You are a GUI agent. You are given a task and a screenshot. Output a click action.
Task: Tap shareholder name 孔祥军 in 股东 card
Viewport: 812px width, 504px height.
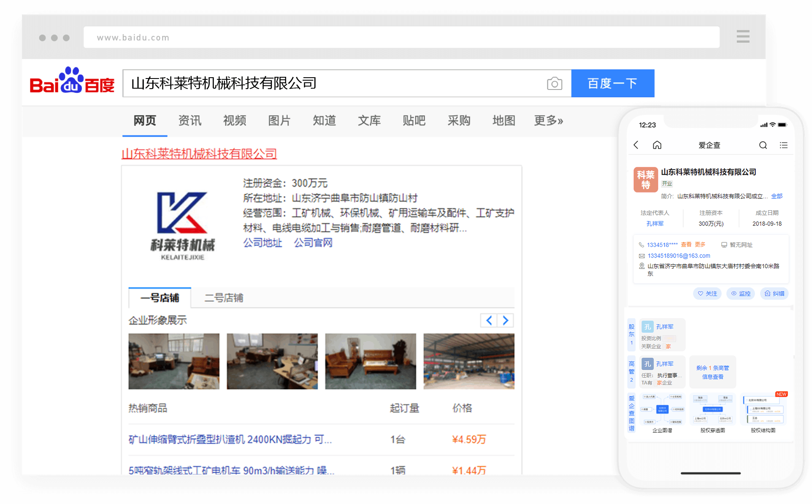(665, 327)
